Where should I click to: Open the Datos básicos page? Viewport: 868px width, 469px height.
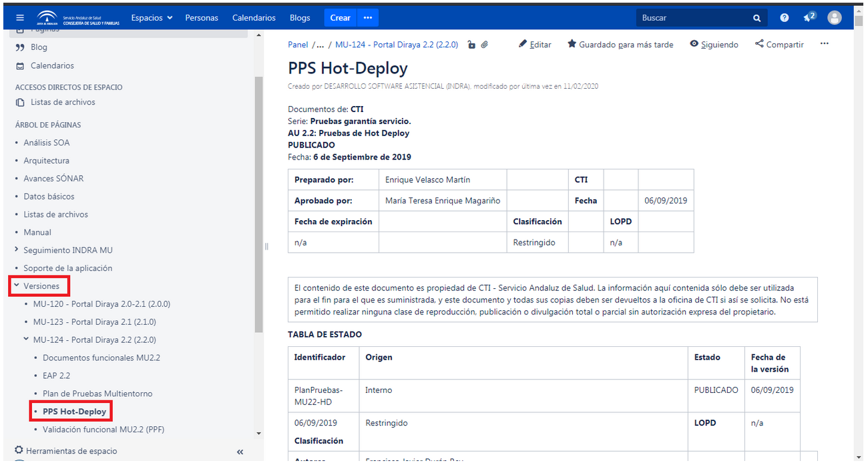(x=49, y=197)
